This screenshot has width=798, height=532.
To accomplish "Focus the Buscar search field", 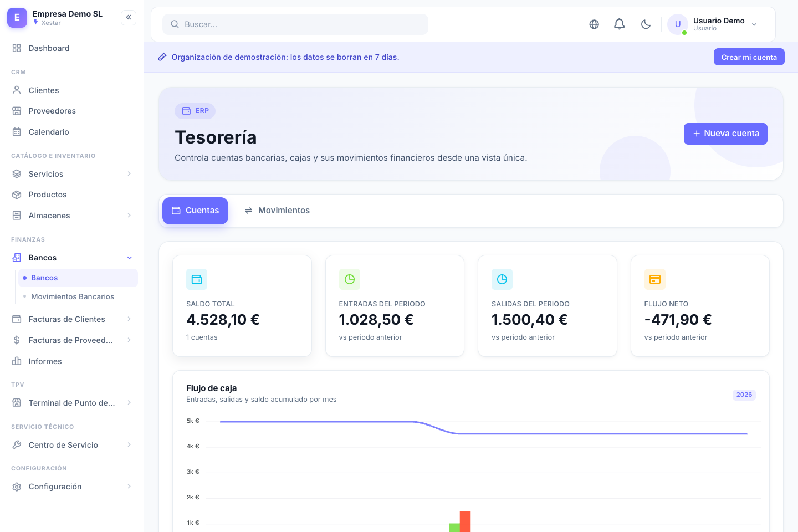I will [x=295, y=24].
